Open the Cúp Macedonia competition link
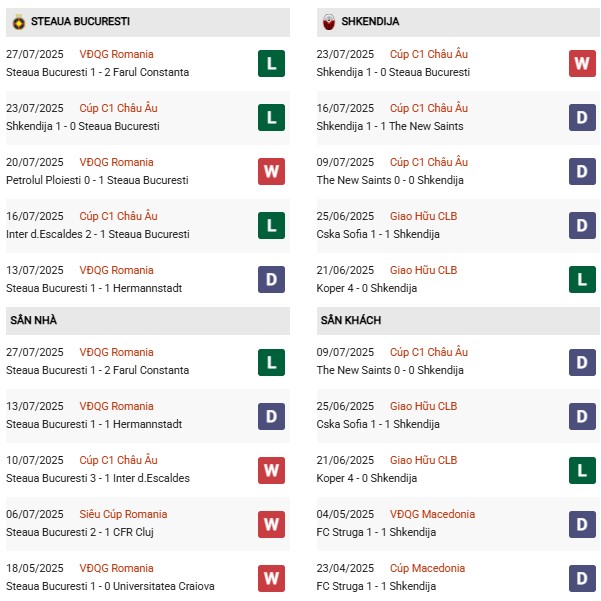The image size is (601, 601). [427, 568]
